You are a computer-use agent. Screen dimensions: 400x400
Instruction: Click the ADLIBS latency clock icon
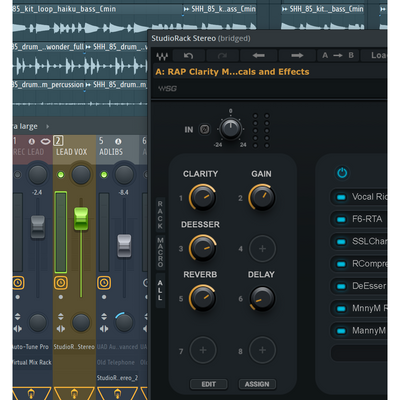click(x=104, y=283)
